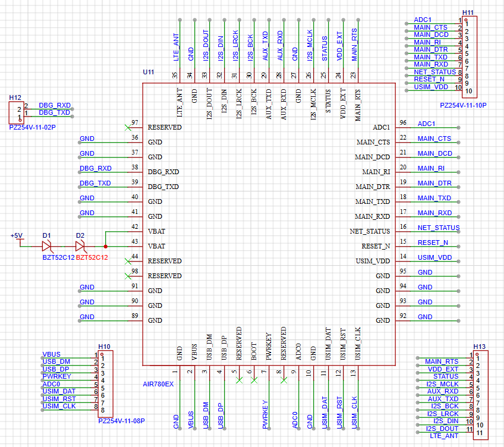
Task: Select the H12 header symbol
Action: point(17,112)
